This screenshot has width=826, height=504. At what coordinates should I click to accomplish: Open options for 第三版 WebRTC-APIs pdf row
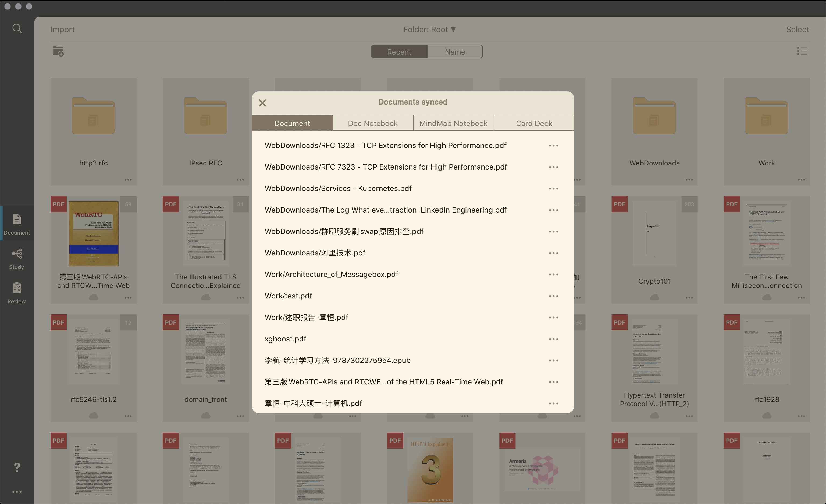pos(553,382)
